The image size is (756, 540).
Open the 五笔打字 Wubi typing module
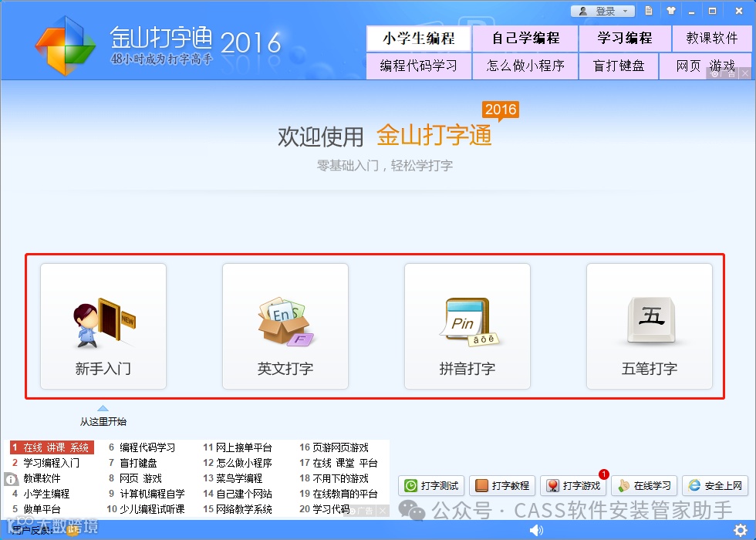649,326
